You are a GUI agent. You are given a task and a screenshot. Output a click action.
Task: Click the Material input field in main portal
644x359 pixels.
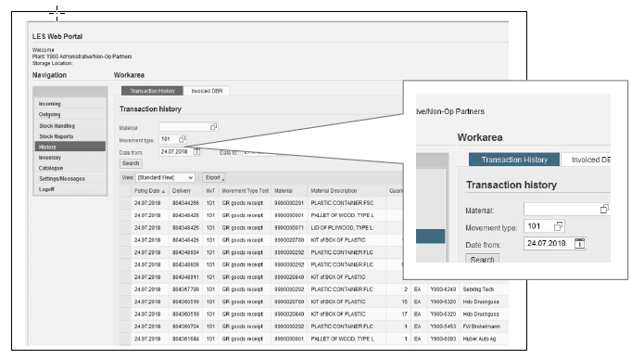click(x=188, y=127)
